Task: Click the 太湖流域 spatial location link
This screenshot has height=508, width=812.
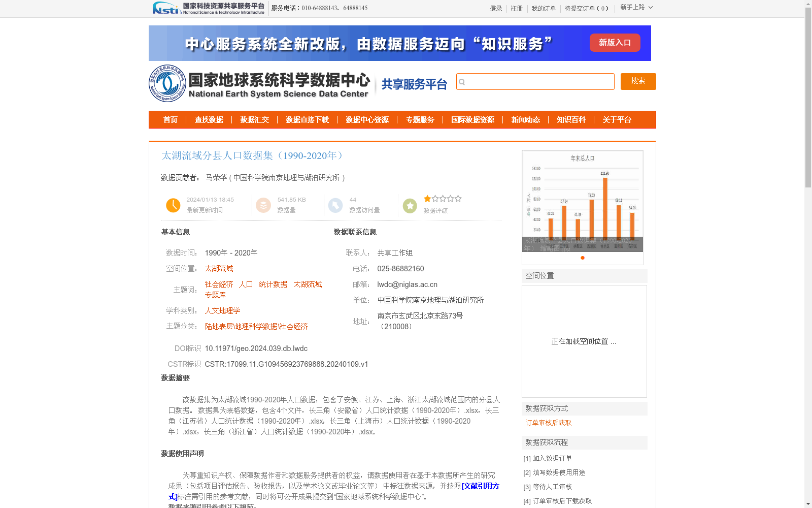Action: click(219, 269)
